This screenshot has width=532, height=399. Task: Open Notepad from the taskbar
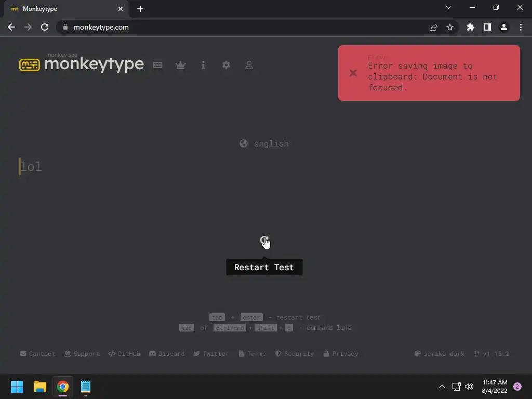tap(86, 387)
